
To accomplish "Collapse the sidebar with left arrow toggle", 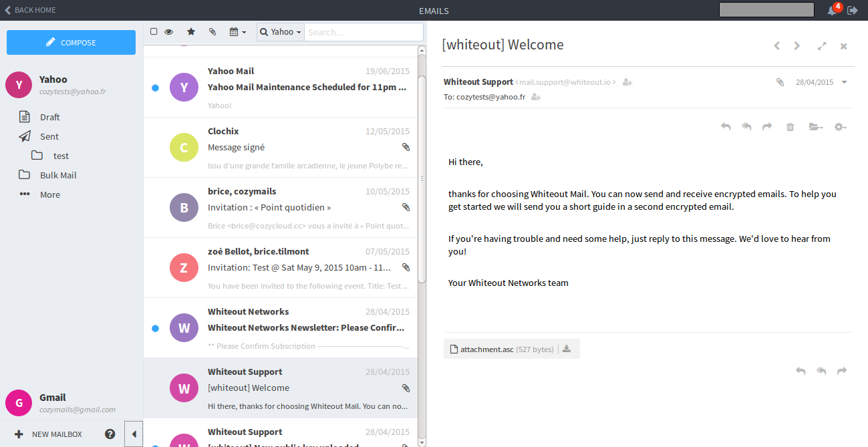I will coord(134,434).
